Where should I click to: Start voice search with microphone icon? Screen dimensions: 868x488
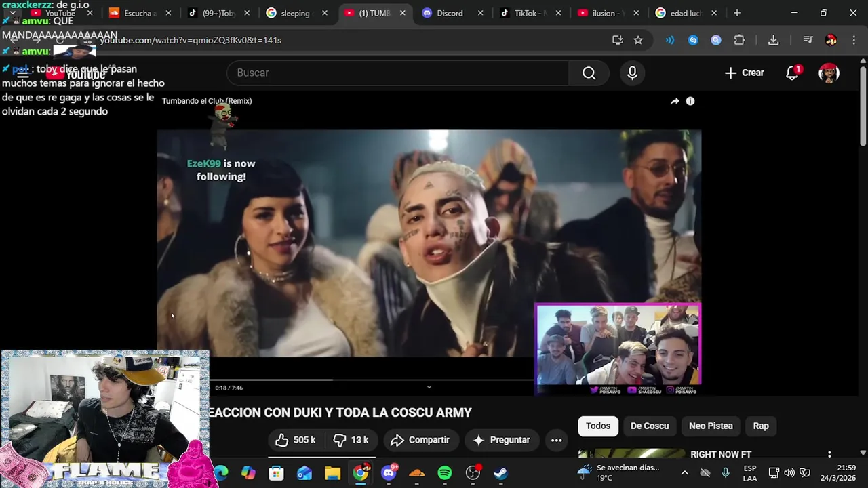coord(632,73)
